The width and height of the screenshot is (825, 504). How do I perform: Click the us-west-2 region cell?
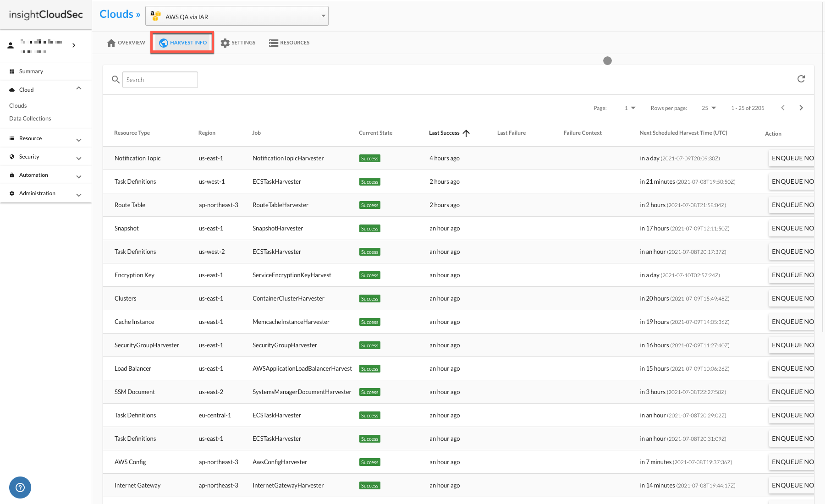212,252
